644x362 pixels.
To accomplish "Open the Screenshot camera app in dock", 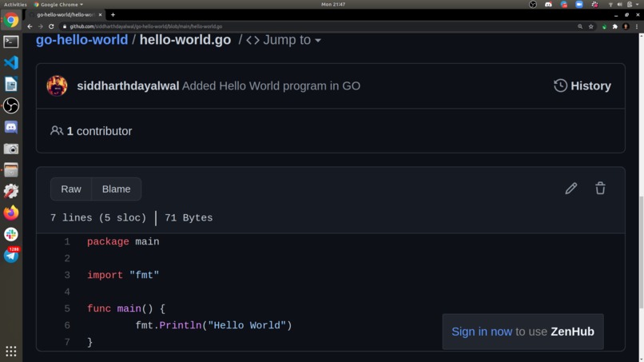I will [11, 149].
